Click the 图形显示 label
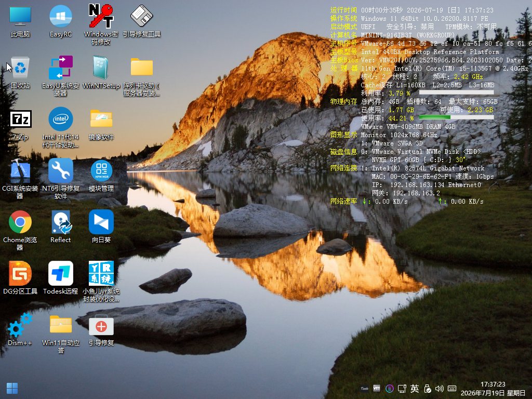This screenshot has height=399, width=532. [343, 135]
